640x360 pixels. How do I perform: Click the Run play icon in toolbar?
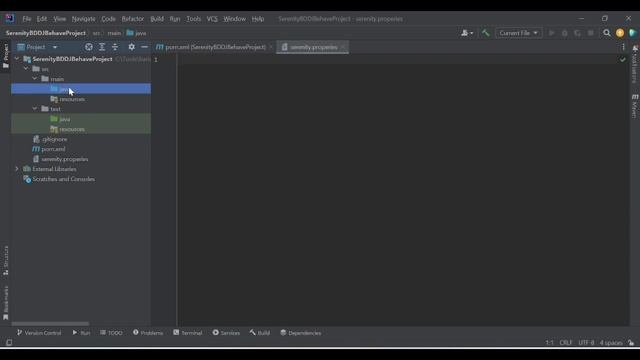coord(551,33)
